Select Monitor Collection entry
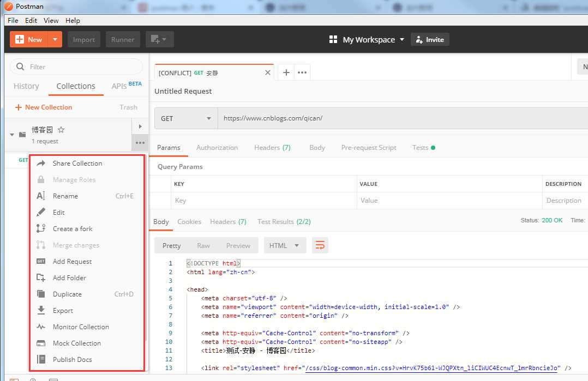 coord(87,326)
